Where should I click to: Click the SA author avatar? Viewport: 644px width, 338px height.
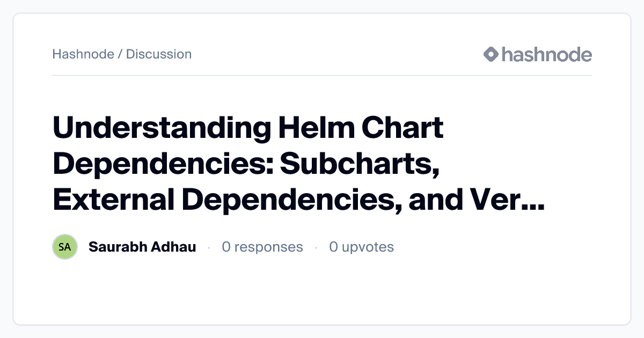[65, 247]
